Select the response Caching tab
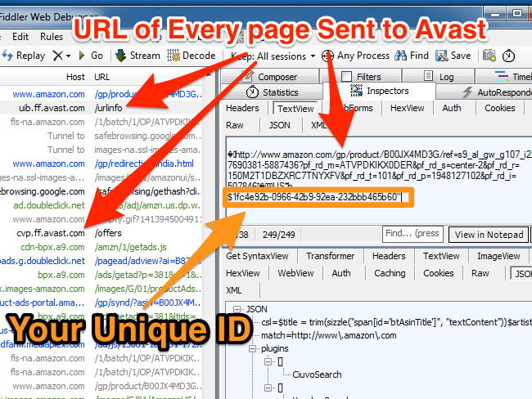 pyautogui.click(x=390, y=273)
